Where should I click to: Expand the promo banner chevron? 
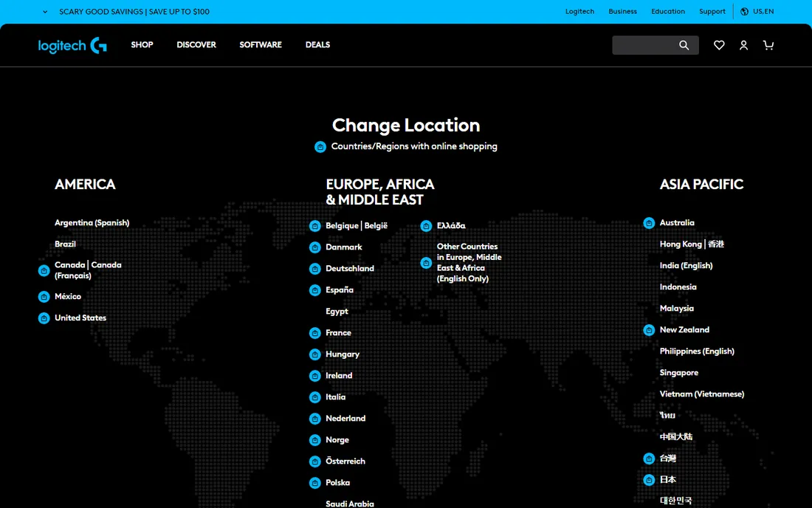(45, 11)
